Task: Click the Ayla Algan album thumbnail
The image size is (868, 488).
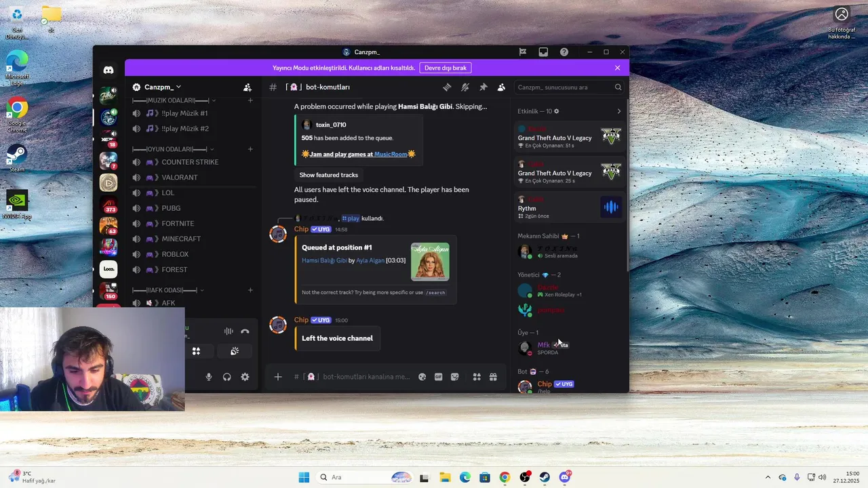Action: (x=430, y=262)
